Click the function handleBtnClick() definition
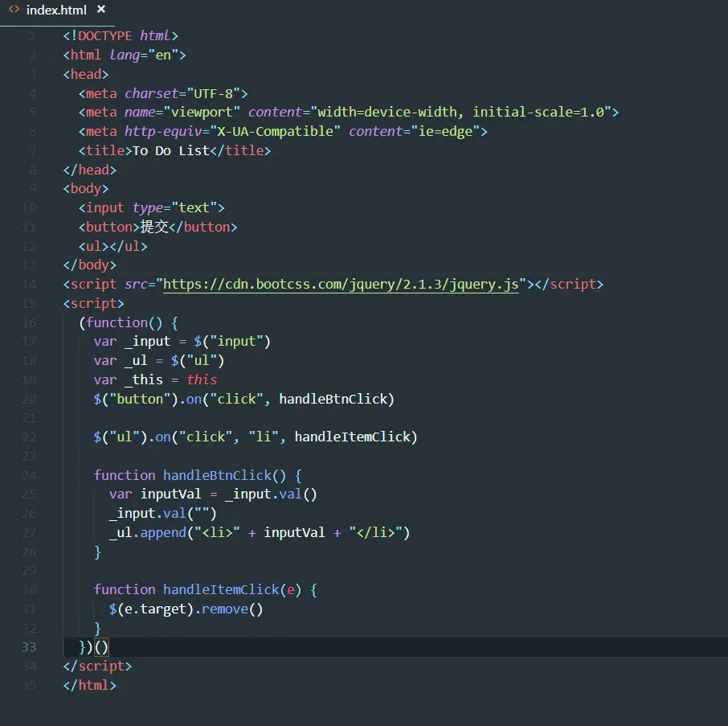This screenshot has height=726, width=728. coord(198,475)
